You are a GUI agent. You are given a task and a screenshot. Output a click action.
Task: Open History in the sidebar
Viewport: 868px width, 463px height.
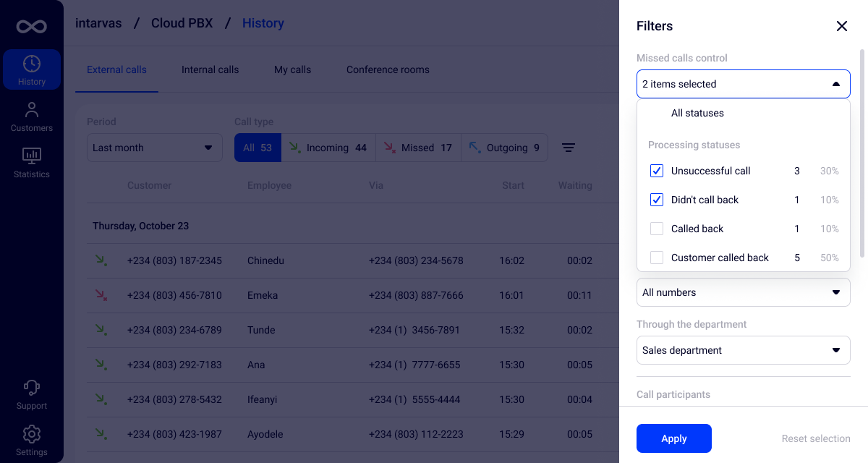point(32,70)
